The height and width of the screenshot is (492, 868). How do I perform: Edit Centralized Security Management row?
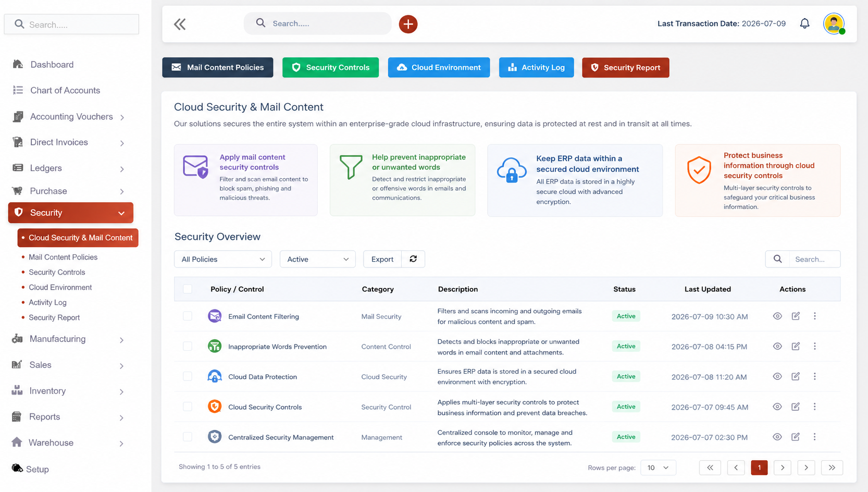point(796,437)
